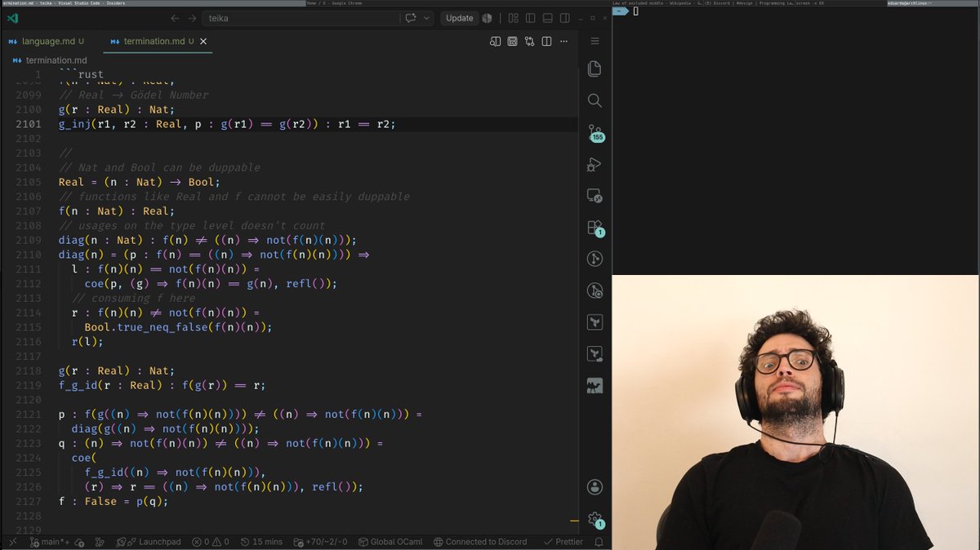Screen dimensions: 980x550
Task: Click termination.md in the breadcrumb
Action: click(x=56, y=60)
